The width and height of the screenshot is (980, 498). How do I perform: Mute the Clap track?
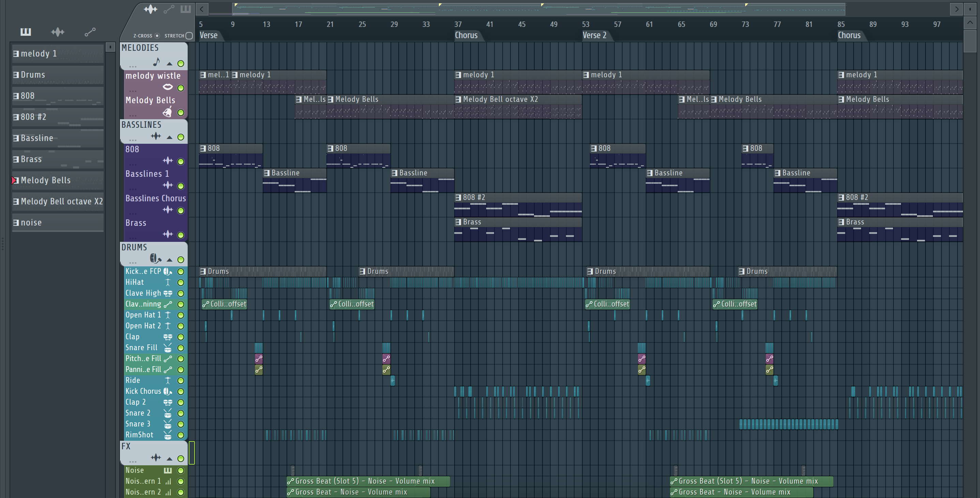point(181,337)
